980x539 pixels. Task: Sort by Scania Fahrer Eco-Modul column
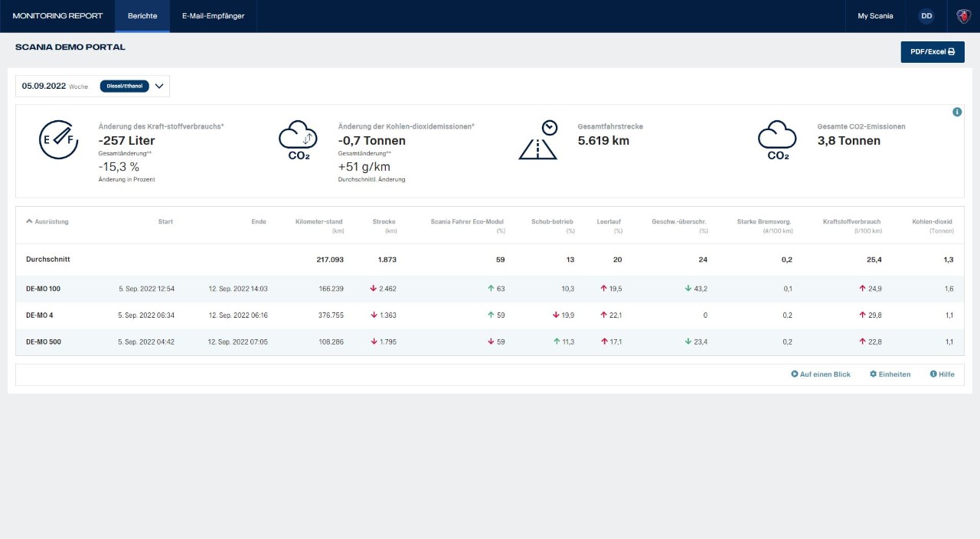click(468, 221)
